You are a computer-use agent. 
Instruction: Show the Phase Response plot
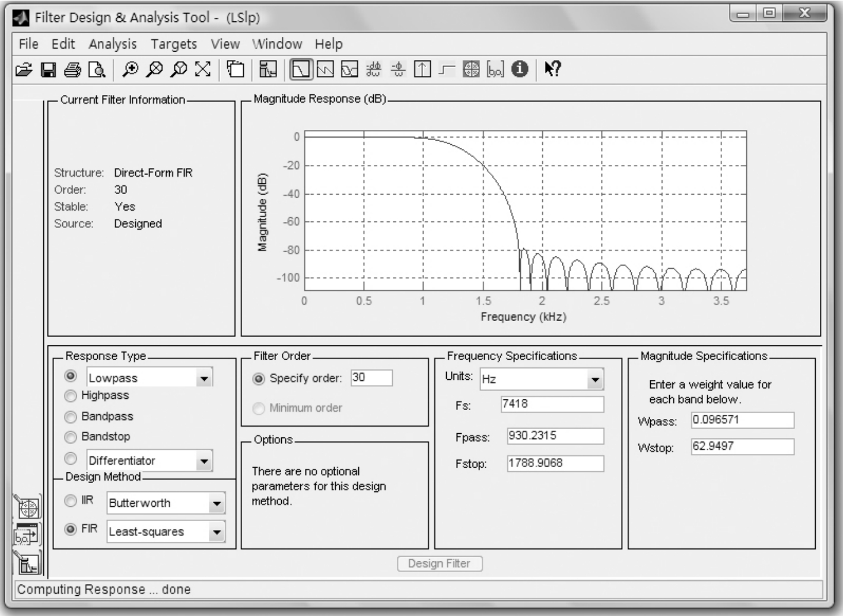tap(325, 70)
